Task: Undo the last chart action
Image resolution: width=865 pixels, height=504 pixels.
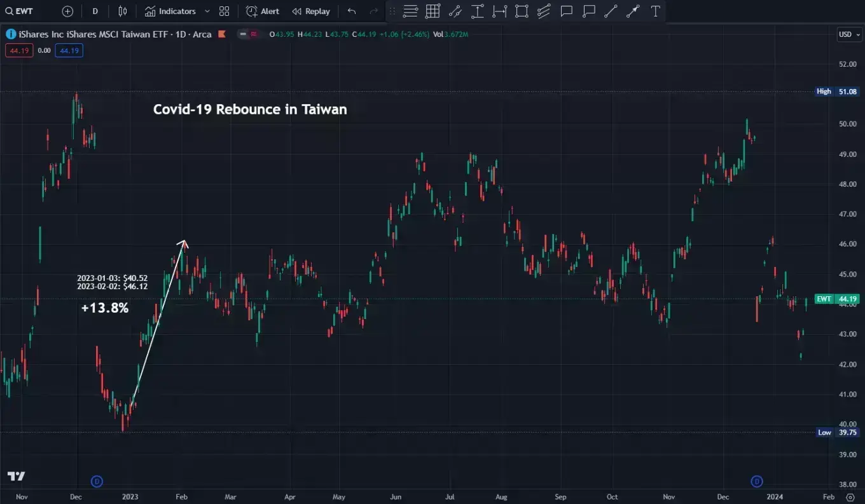Action: point(352,11)
